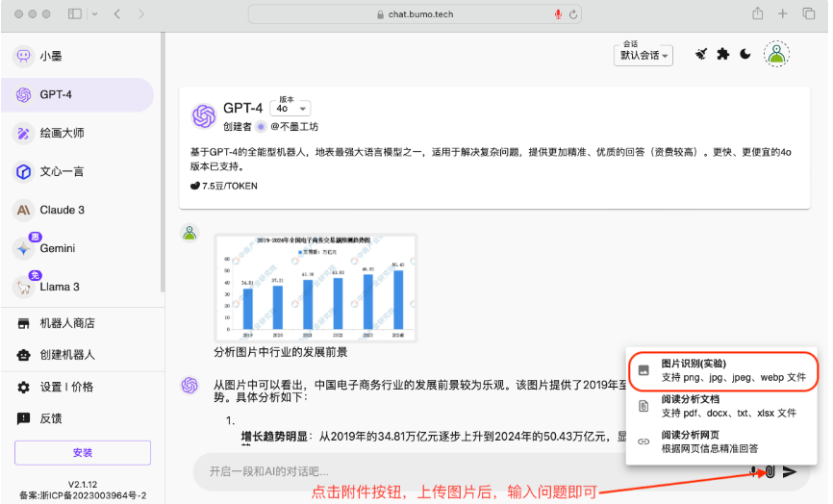Click the send message arrow
Viewport: 833px width, 504px height.
click(x=790, y=471)
